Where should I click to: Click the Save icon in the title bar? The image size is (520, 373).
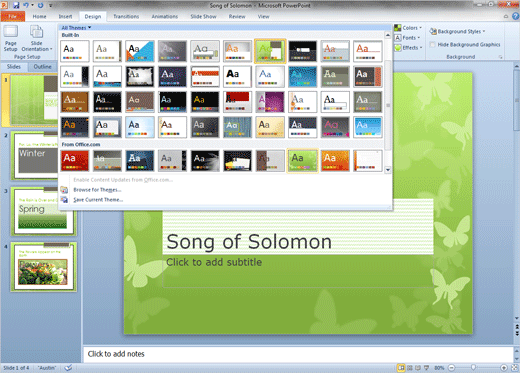tap(16, 5)
